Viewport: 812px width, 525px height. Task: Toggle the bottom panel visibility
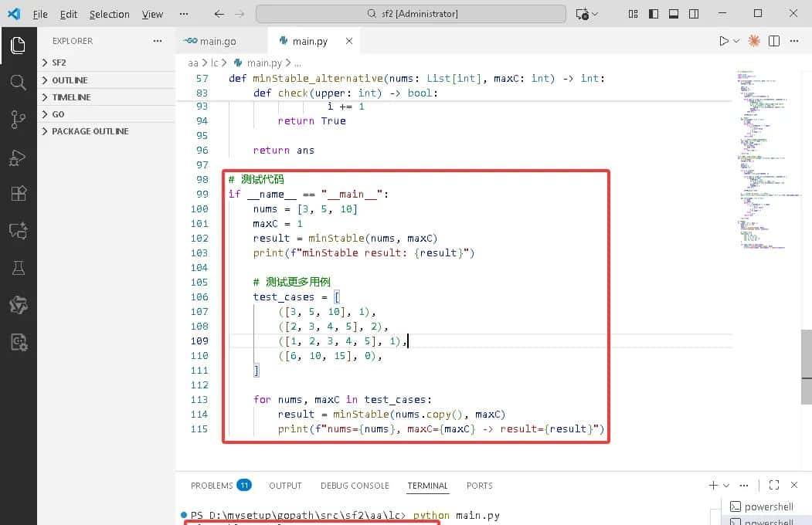674,14
